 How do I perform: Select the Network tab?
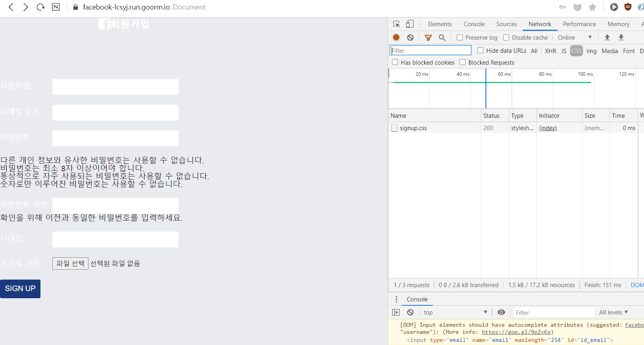coord(540,24)
